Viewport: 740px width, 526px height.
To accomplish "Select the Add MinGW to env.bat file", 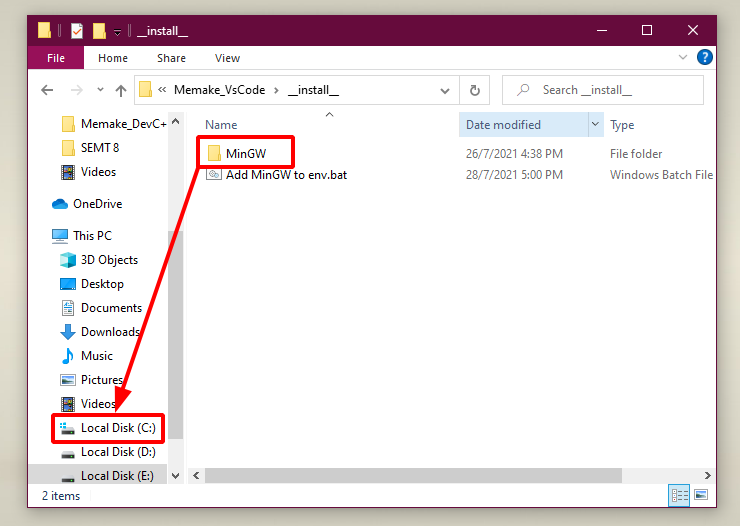I will point(286,175).
